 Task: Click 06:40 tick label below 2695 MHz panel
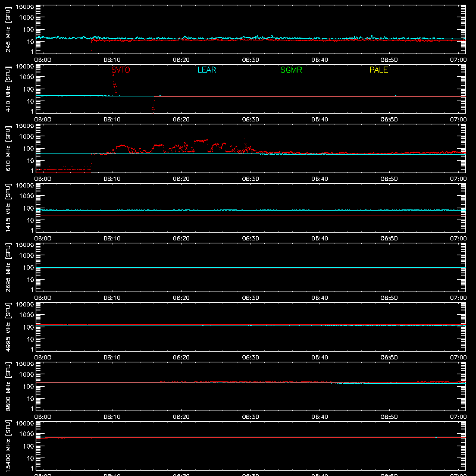[320, 298]
